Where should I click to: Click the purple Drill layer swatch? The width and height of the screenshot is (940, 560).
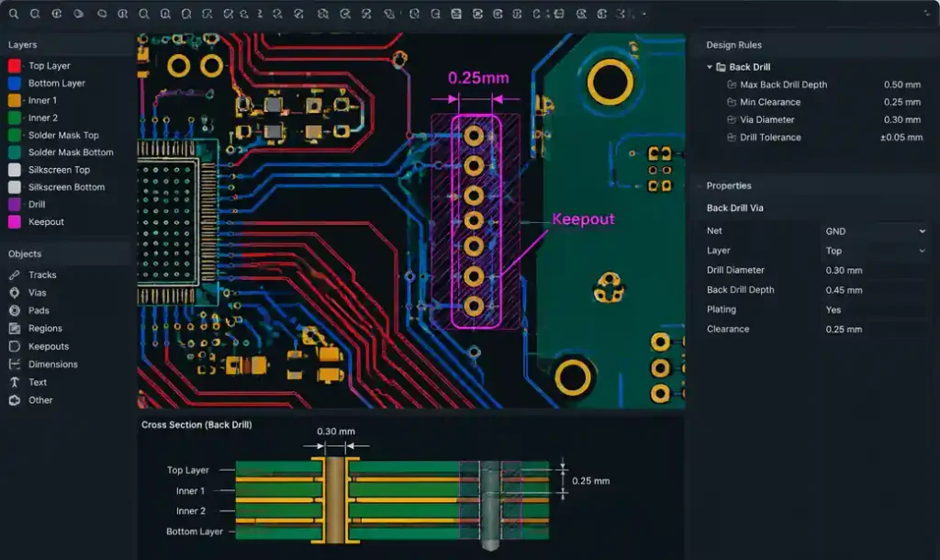pos(15,205)
